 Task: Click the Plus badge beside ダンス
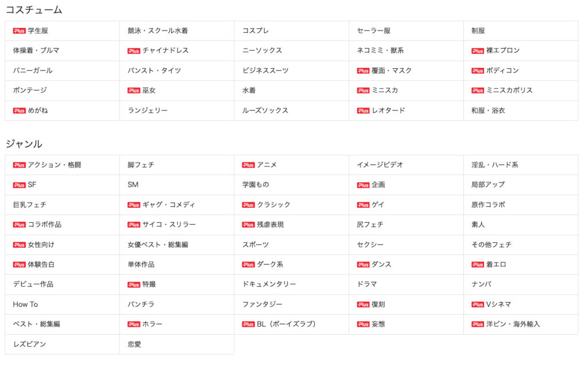363,265
